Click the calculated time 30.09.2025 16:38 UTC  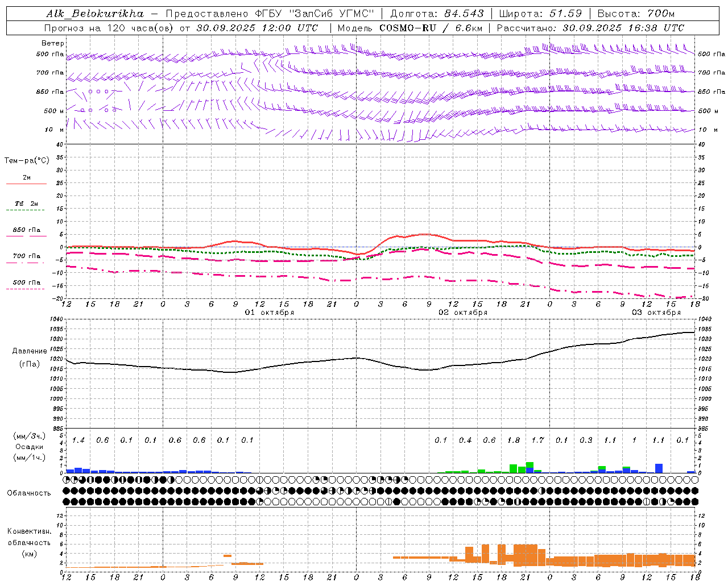[623, 28]
